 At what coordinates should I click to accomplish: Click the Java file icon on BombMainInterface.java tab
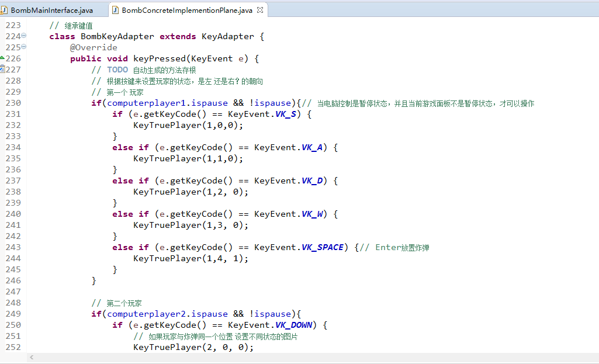click(4, 11)
